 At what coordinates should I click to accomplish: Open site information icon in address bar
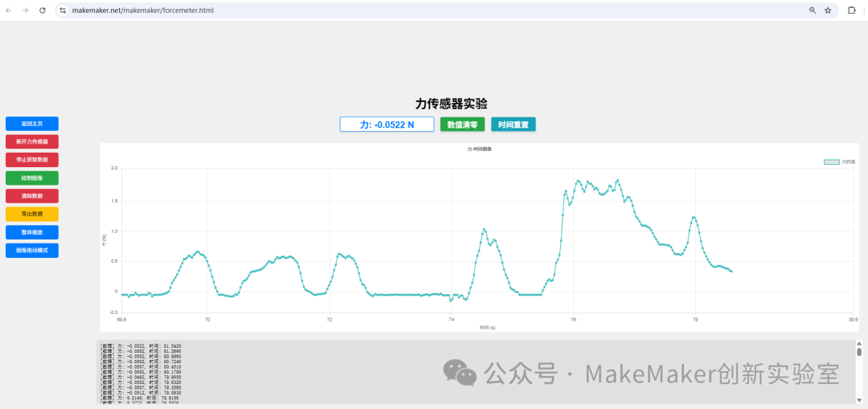pyautogui.click(x=63, y=10)
